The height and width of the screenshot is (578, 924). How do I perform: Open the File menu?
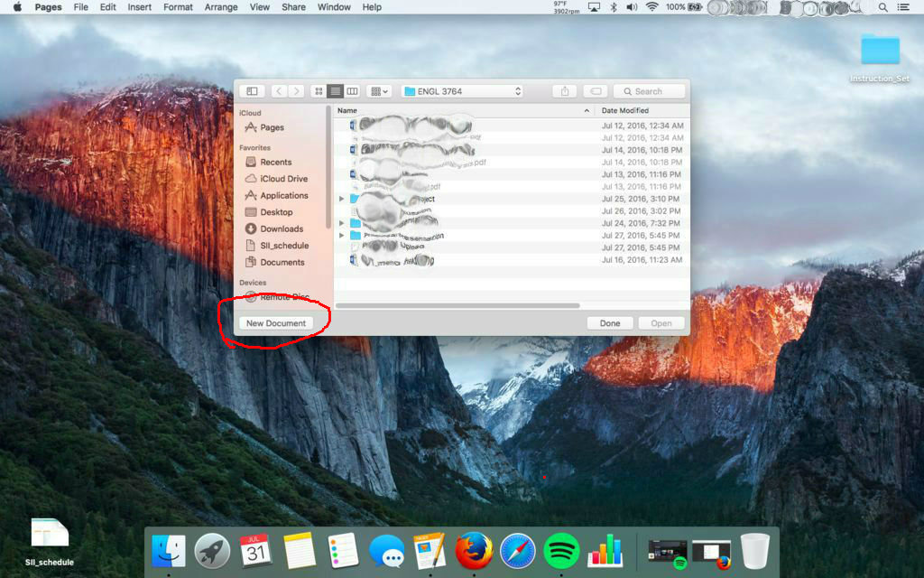(80, 7)
